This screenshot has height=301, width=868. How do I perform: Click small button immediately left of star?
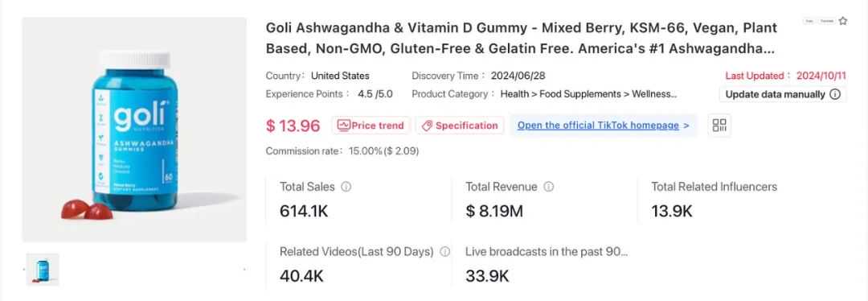tap(826, 21)
